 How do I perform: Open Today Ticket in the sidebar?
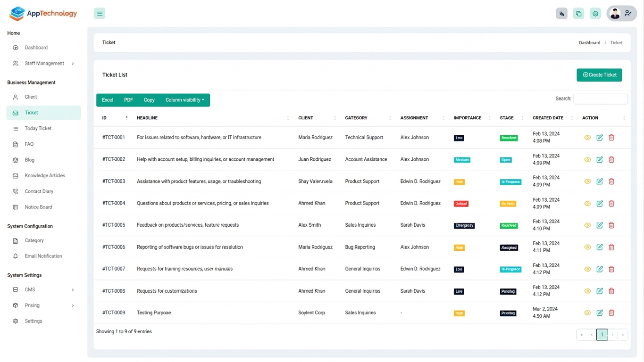[x=38, y=129]
